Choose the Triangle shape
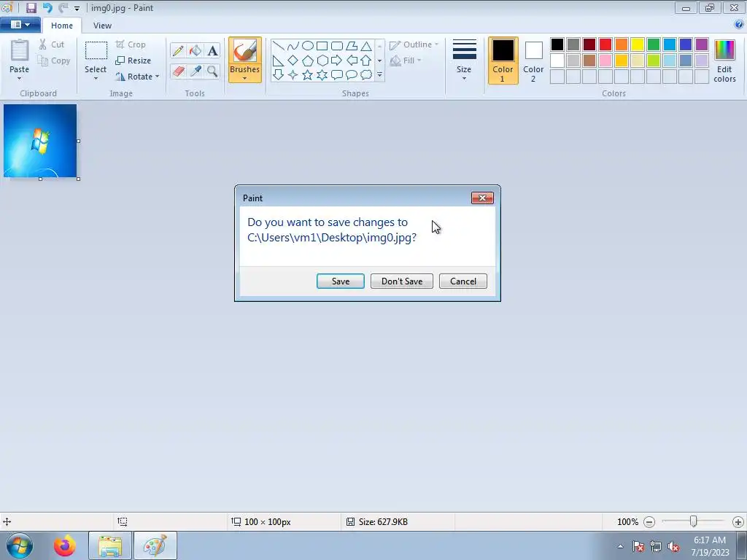The height and width of the screenshot is (560, 747). click(x=366, y=46)
